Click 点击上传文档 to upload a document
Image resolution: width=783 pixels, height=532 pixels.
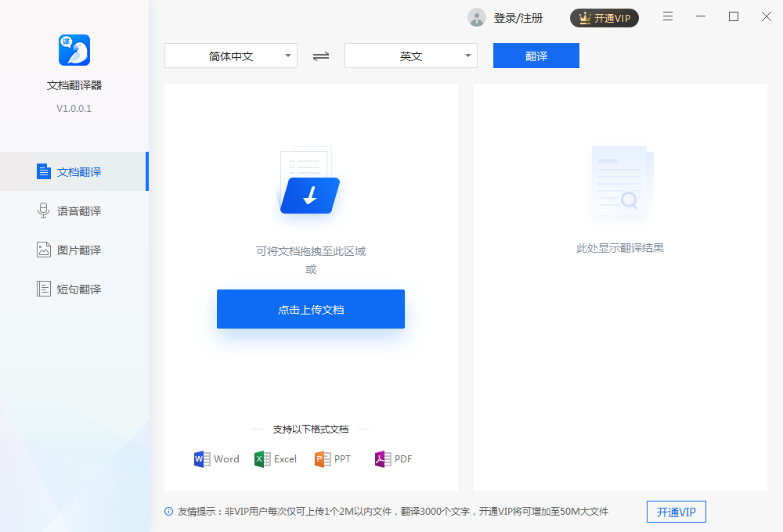click(310, 309)
